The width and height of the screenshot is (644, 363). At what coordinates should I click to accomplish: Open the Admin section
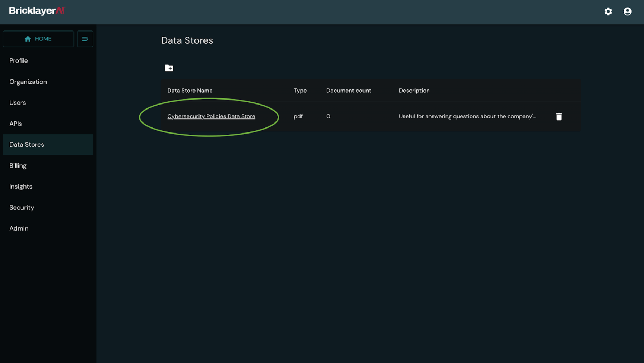19,228
